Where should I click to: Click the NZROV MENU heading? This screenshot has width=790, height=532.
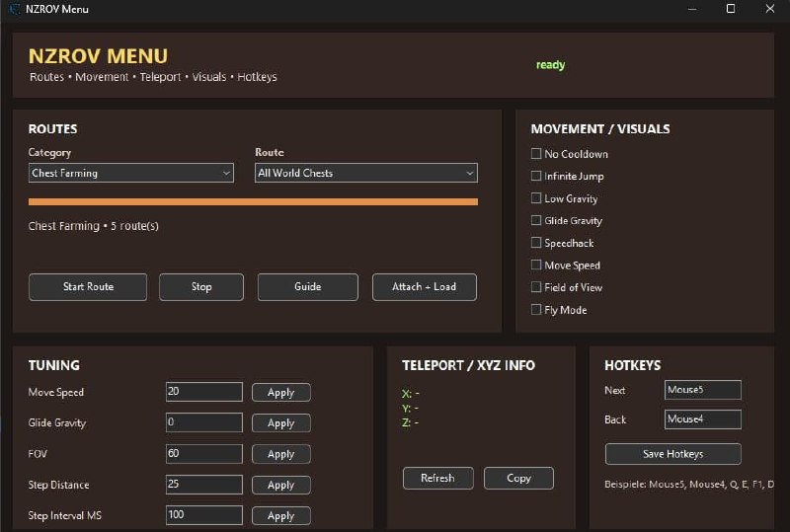[98, 56]
